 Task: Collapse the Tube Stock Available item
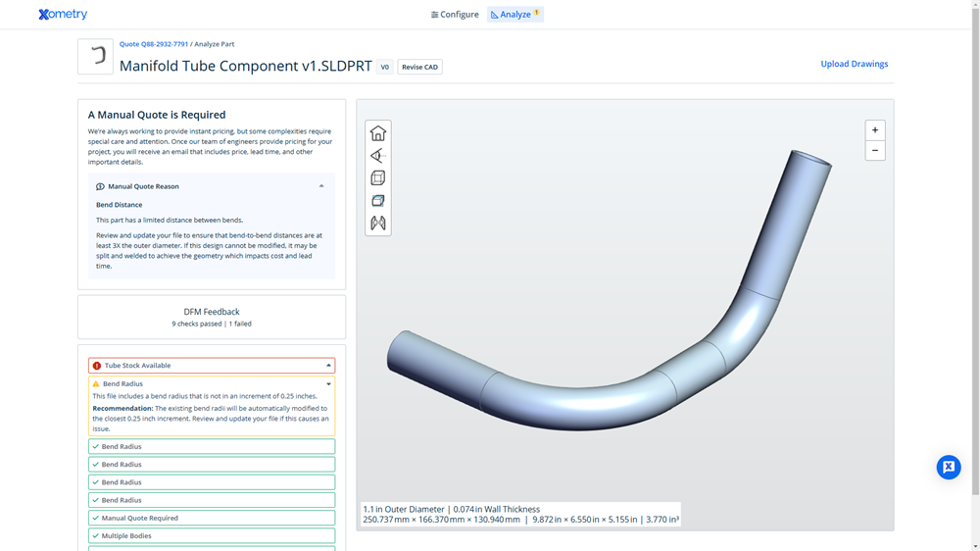(328, 366)
